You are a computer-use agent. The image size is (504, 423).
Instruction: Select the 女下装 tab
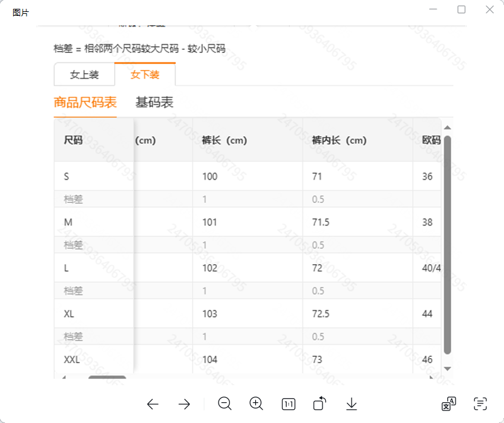point(145,74)
